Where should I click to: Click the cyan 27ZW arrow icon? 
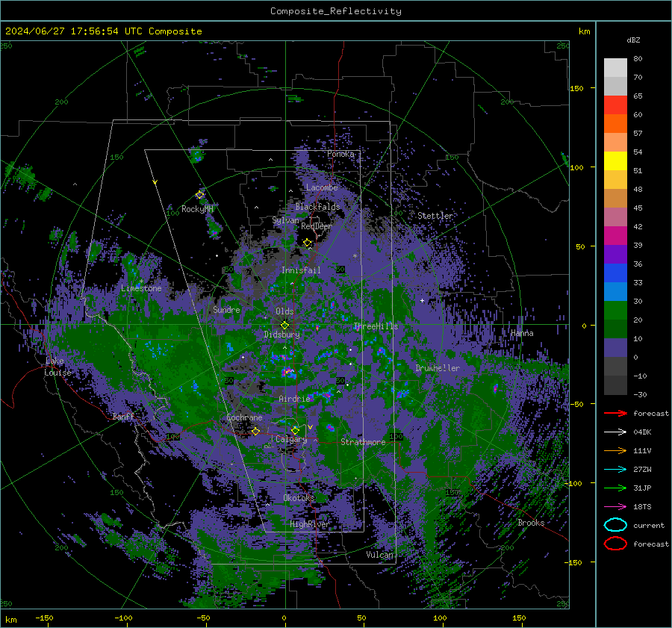click(615, 470)
